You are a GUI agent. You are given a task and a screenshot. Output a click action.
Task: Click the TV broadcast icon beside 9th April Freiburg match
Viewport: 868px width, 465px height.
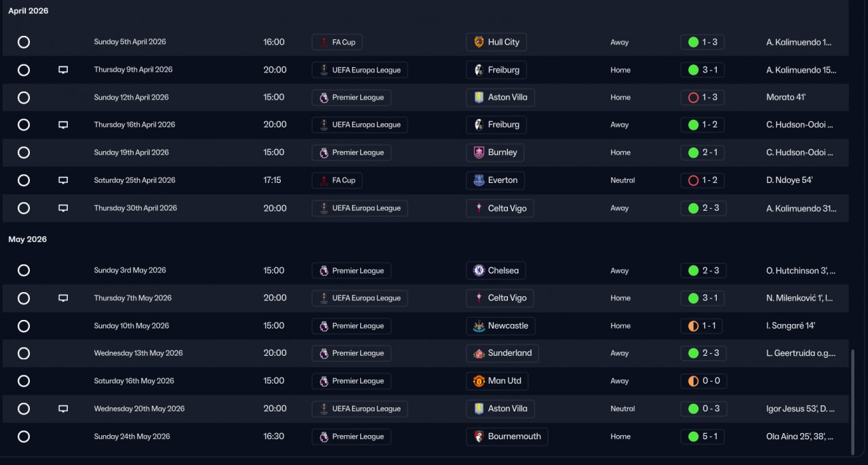[63, 70]
